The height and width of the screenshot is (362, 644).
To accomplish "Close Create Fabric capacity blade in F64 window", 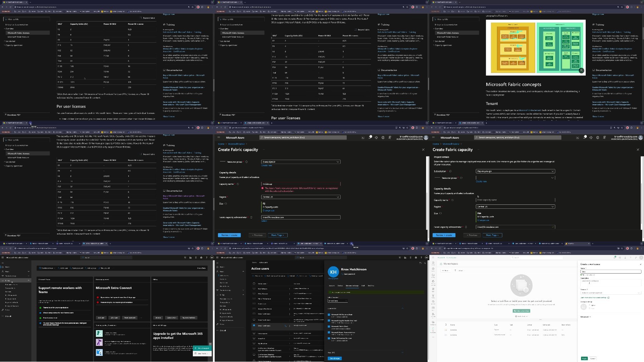I will (638, 150).
